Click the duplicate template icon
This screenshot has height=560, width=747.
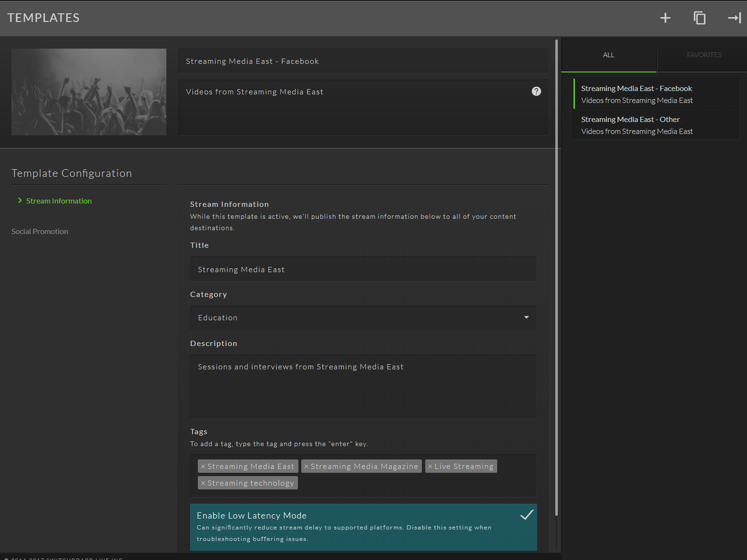[x=699, y=18]
